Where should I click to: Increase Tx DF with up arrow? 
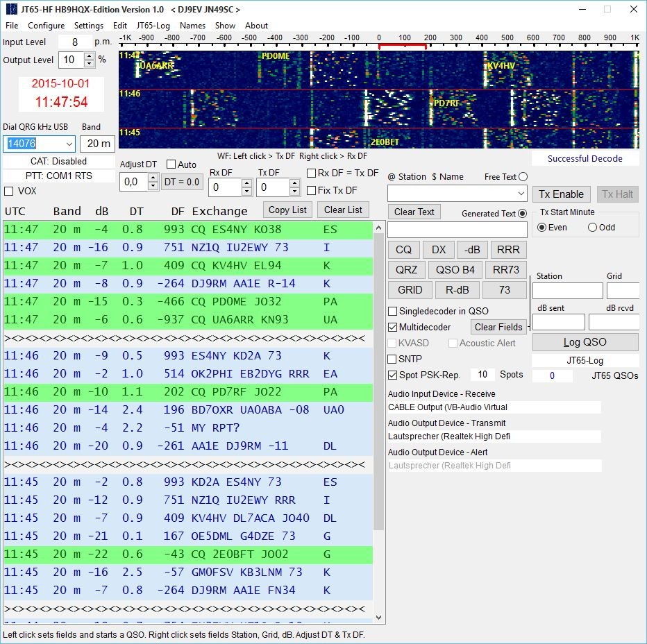294,183
